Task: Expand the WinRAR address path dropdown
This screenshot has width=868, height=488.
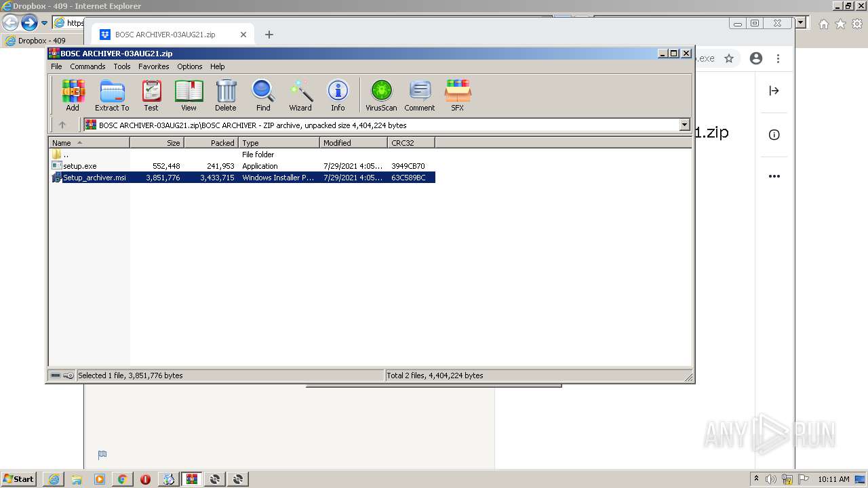Action: coord(684,125)
